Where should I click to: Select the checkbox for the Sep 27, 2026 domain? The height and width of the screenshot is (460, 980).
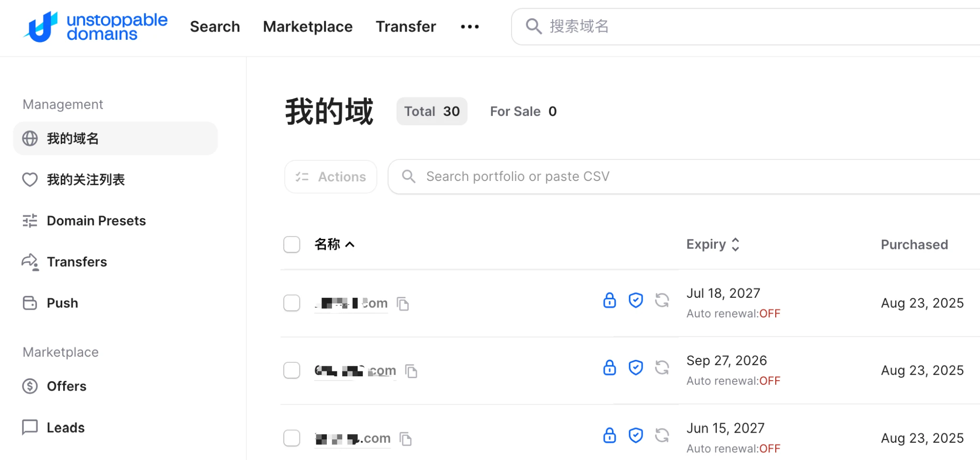pos(291,370)
